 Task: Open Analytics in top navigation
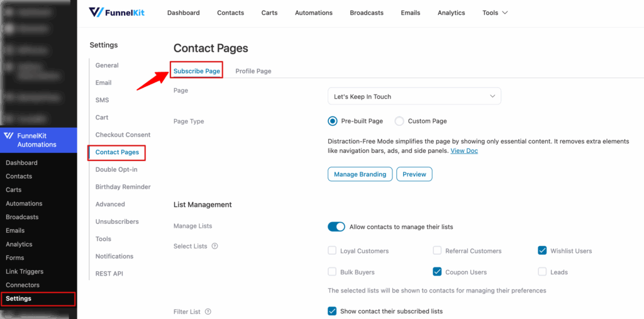pos(452,13)
